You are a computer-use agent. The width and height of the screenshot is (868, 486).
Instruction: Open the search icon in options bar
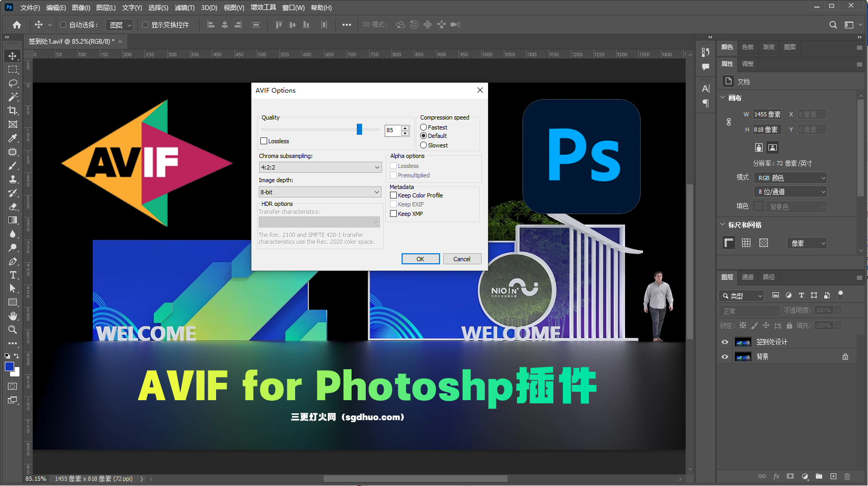pyautogui.click(x=833, y=25)
